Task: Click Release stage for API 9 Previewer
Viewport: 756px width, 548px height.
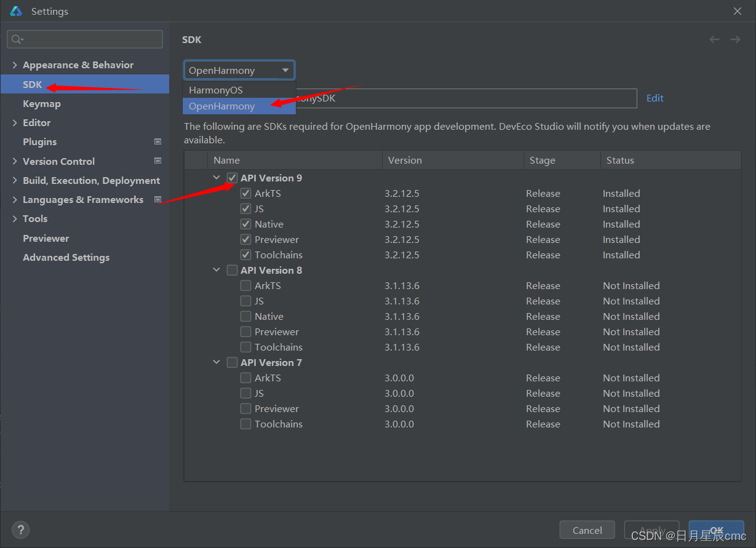Action: tap(543, 239)
